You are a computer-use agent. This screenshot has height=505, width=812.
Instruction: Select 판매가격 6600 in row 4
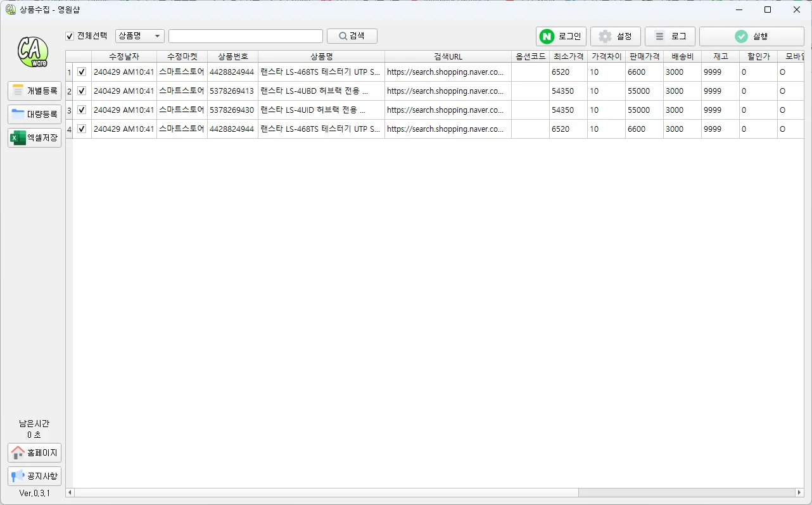click(645, 129)
